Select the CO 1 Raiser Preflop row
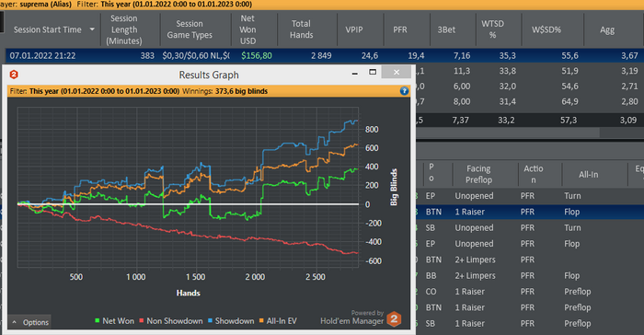Image resolution: width=644 pixels, height=335 pixels. (530, 292)
